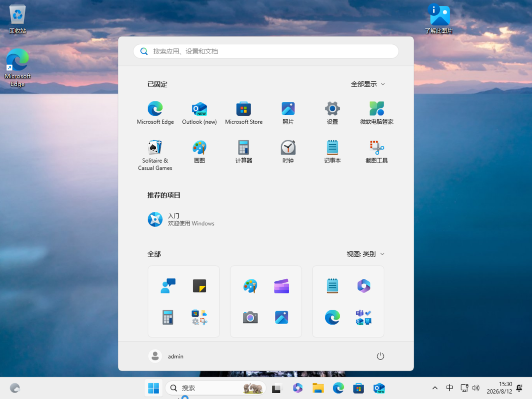Open the 计算器 calculator app
532x399 pixels.
(x=244, y=152)
